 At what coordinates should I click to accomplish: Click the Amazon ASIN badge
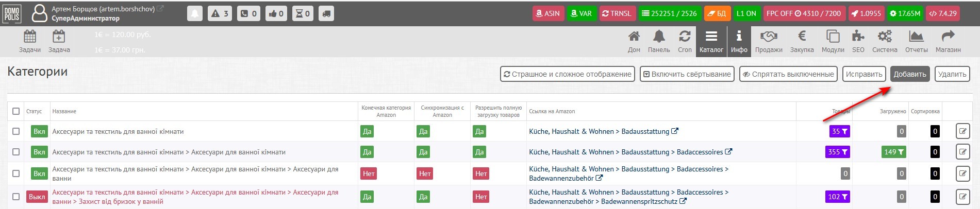tap(547, 13)
